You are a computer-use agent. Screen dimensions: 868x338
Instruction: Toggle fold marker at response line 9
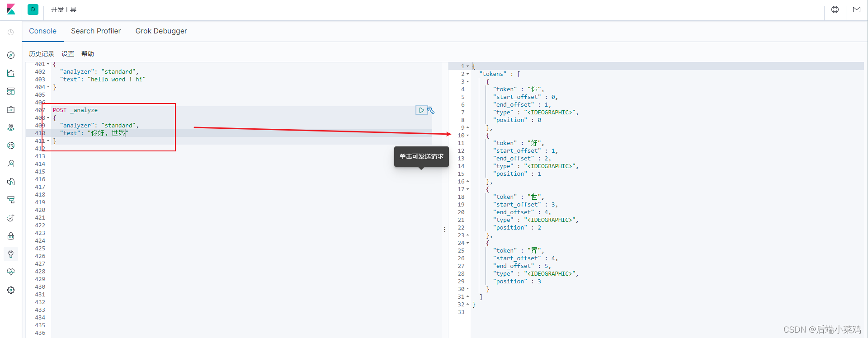tap(468, 128)
